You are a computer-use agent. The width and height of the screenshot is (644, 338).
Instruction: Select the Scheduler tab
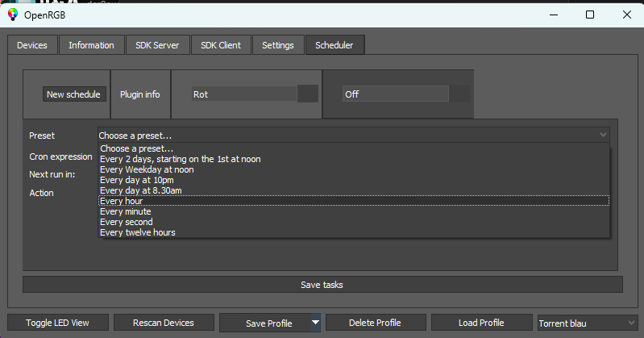(x=334, y=45)
